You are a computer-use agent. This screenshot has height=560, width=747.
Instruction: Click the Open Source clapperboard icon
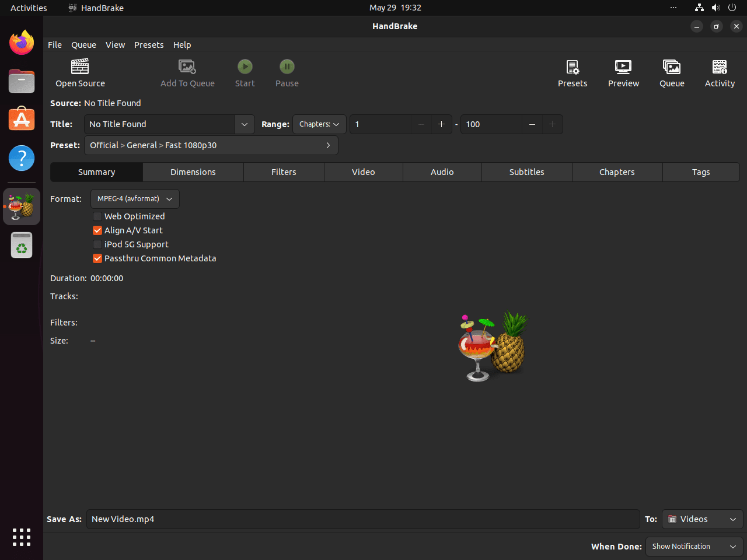pos(80,66)
